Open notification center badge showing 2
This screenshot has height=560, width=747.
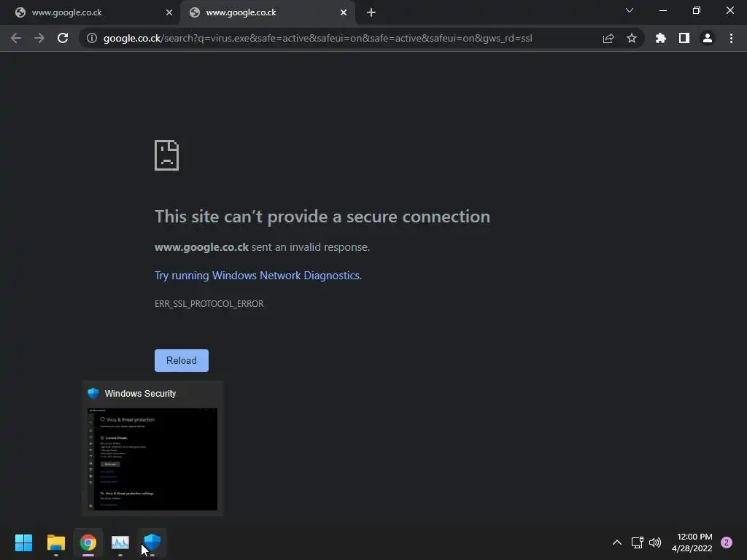coord(727,542)
